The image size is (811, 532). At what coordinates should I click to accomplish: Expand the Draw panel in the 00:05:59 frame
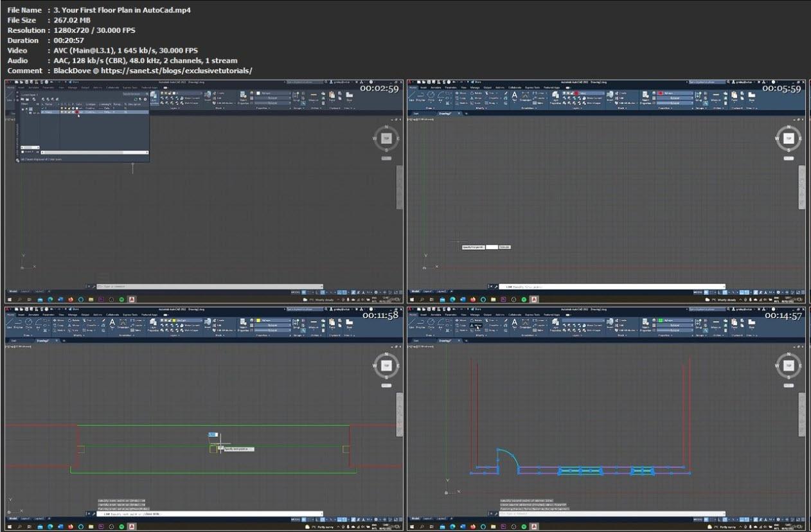click(431, 109)
